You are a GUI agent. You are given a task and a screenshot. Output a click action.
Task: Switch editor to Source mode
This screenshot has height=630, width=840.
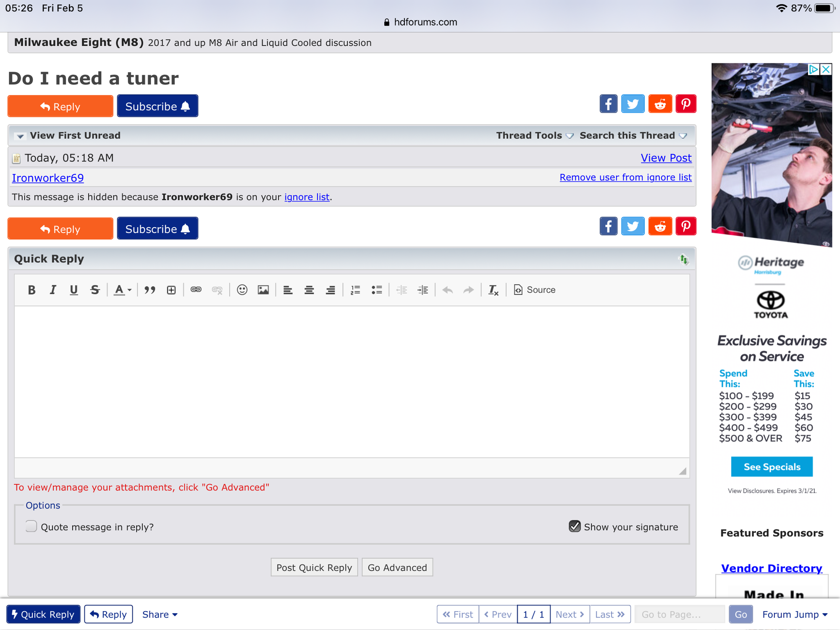coord(535,290)
